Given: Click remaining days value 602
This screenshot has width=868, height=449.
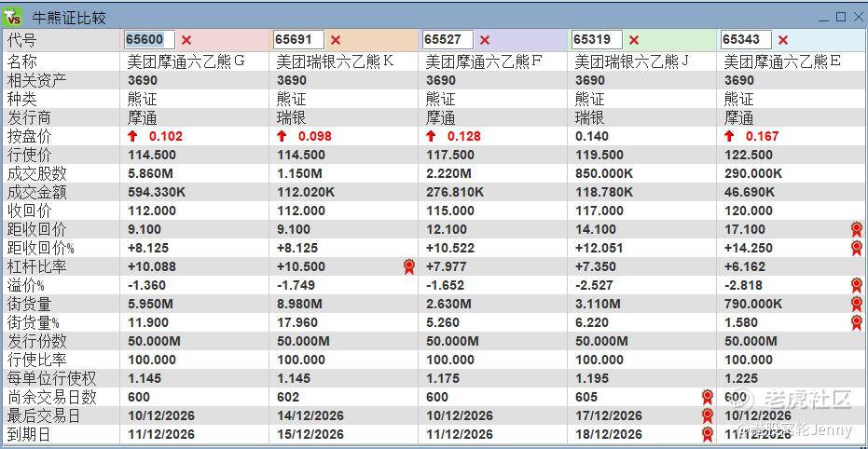Looking at the screenshot, I should tap(288, 398).
